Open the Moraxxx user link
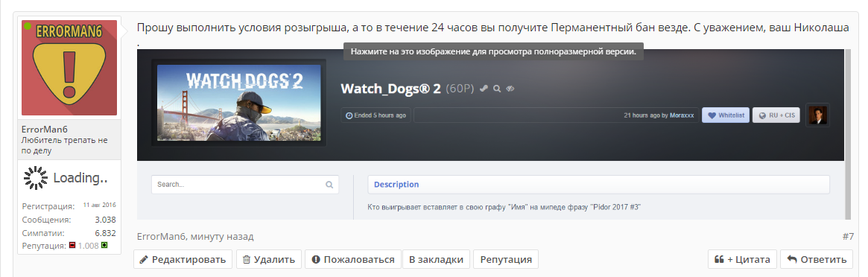 (682, 115)
